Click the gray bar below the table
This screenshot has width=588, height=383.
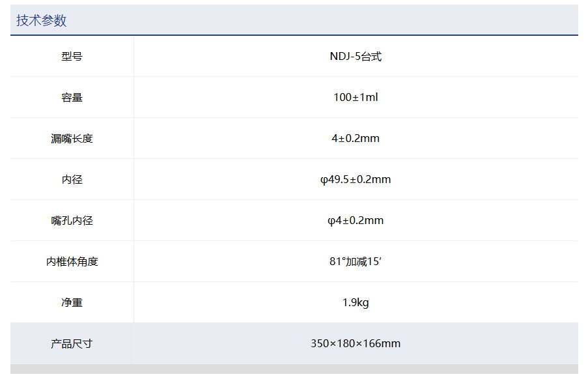point(294,369)
